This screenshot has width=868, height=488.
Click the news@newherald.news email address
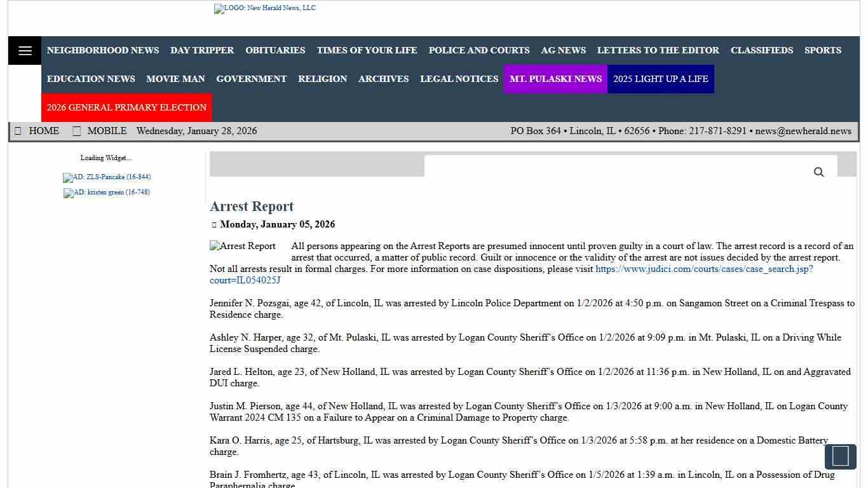803,131
